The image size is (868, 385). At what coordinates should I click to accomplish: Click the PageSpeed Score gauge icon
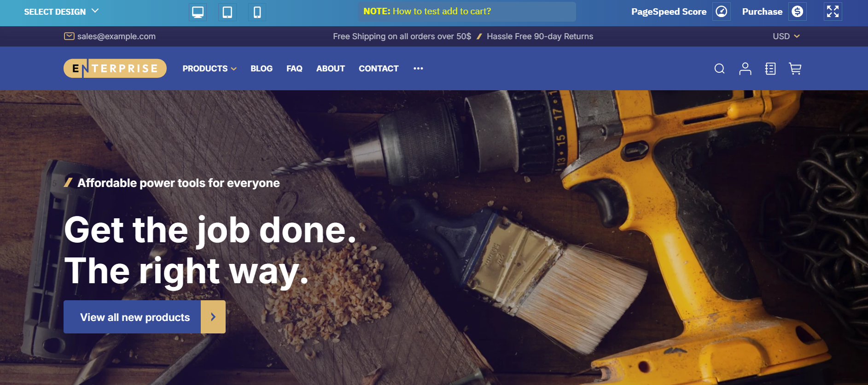click(722, 12)
